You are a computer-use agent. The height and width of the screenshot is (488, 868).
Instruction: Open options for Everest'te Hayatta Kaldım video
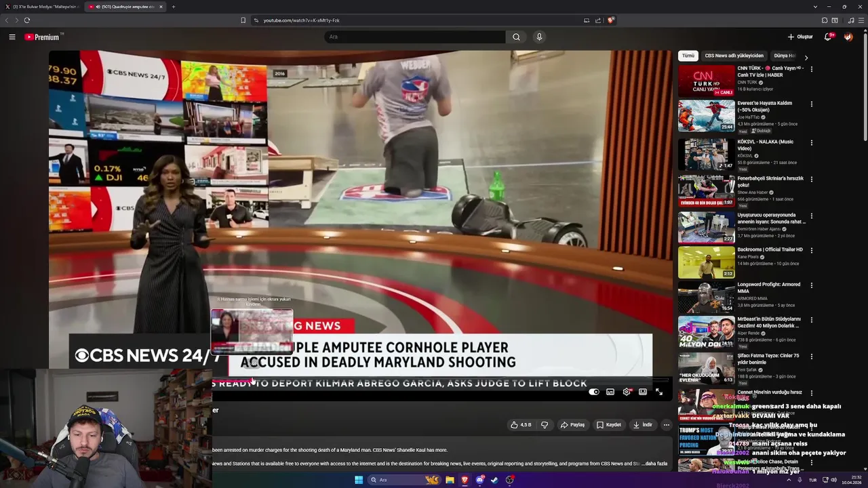click(811, 104)
